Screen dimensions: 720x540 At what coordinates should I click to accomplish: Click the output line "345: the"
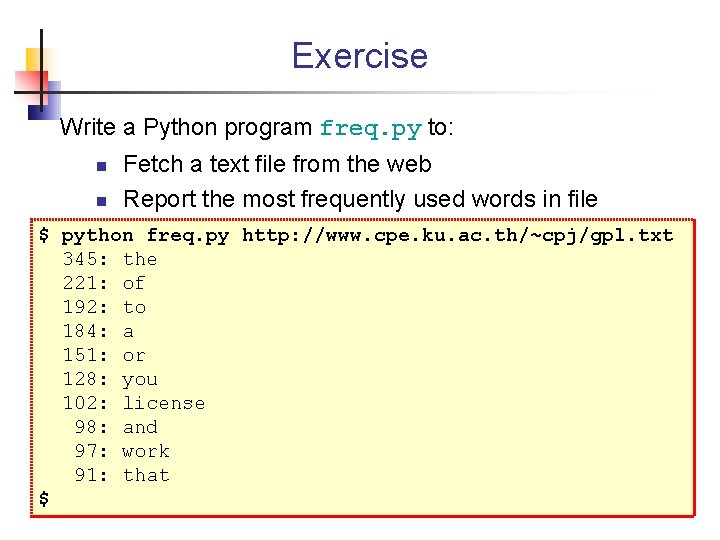[x=110, y=259]
